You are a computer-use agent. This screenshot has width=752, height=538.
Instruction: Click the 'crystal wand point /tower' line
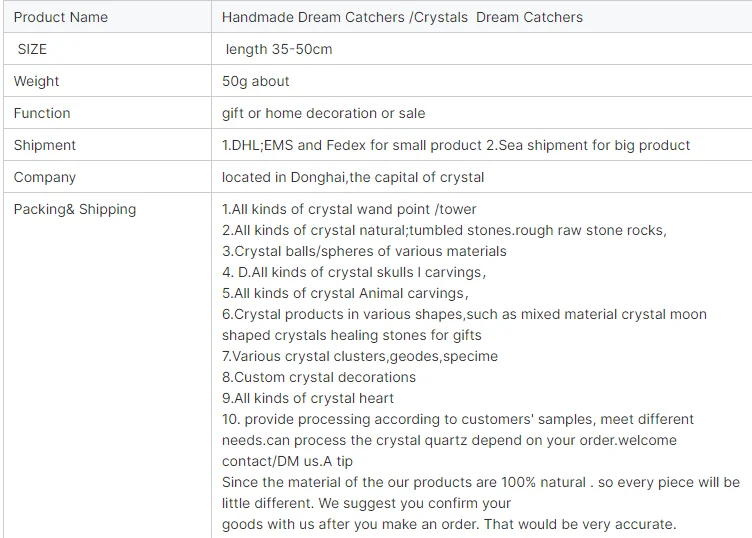point(349,209)
